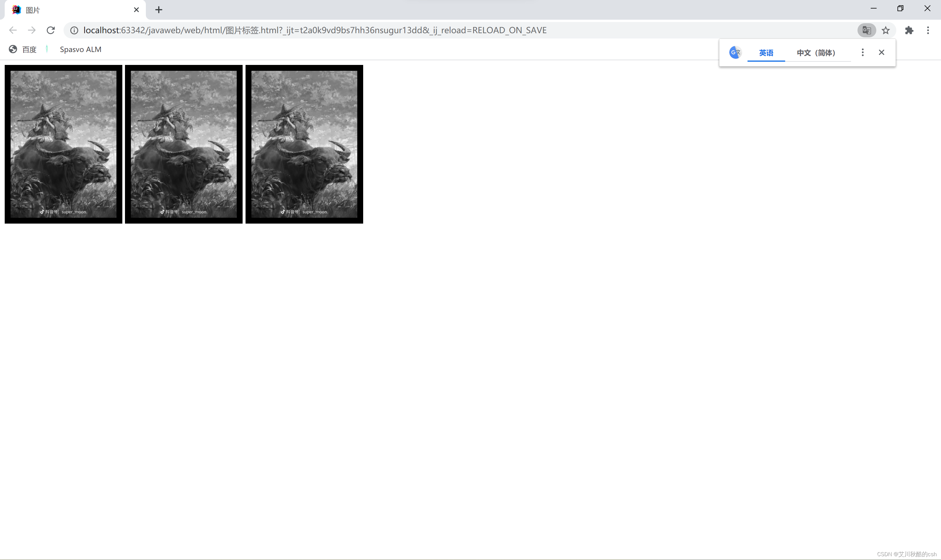
Task: Click the first buffalo image
Action: tap(64, 144)
